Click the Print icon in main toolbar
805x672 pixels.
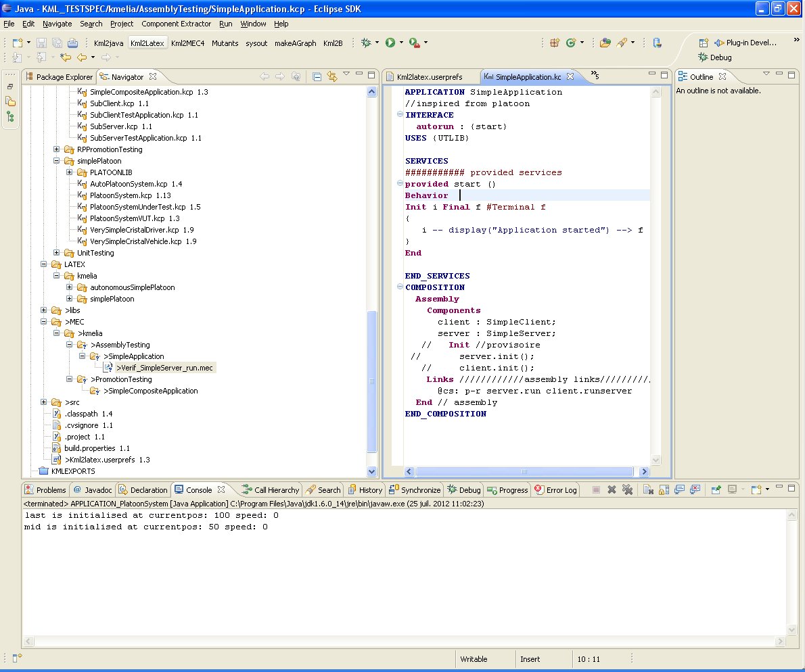pyautogui.click(x=72, y=43)
